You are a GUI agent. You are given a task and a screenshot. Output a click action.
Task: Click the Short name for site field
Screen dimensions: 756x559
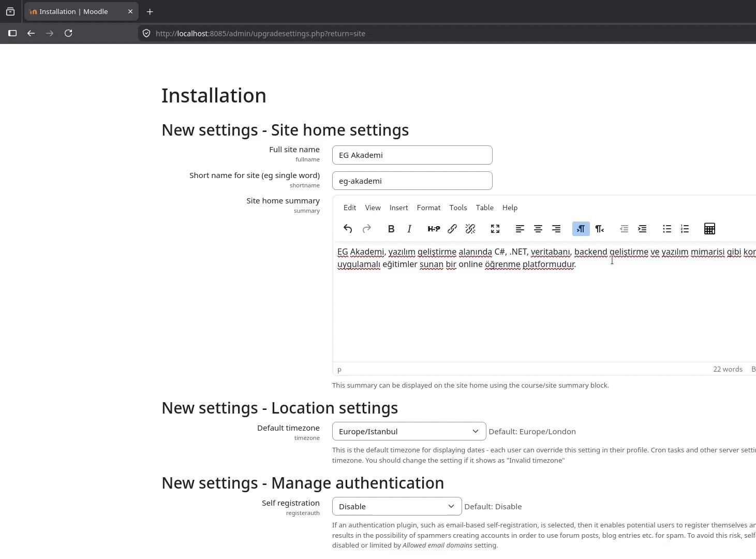point(412,181)
